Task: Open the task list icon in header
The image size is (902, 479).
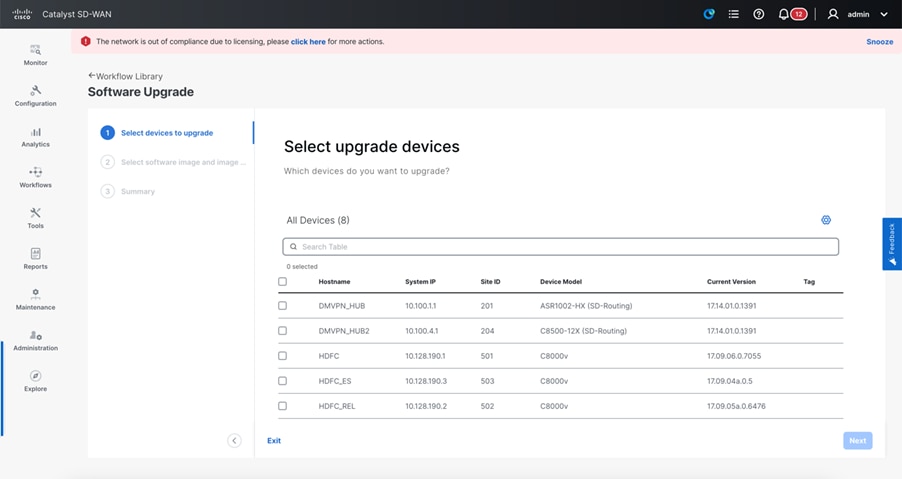Action: [733, 14]
